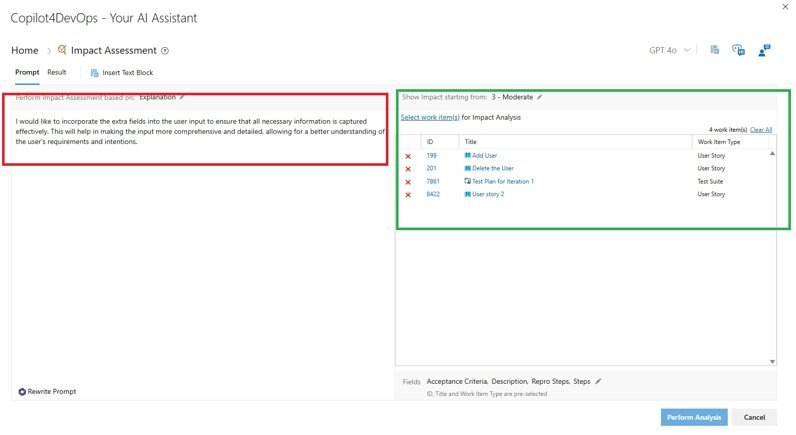Open the Impact Assessment info icon

(x=165, y=51)
